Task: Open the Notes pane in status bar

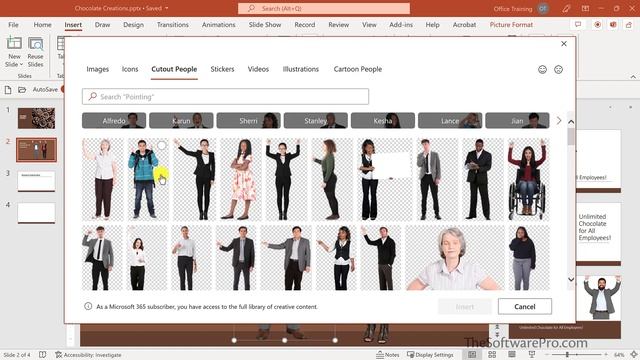Action: point(387,355)
